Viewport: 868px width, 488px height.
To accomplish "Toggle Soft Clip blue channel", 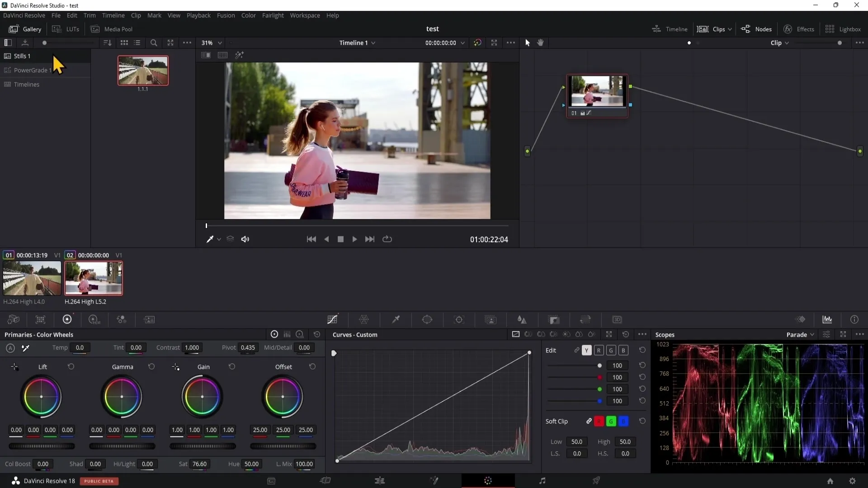I will [623, 421].
